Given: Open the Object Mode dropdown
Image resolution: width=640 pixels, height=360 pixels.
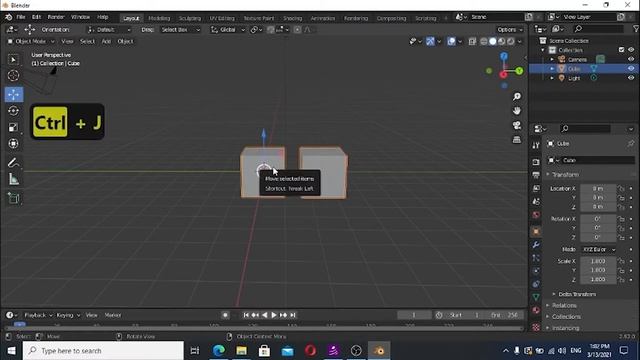Looking at the screenshot, I should pos(31,41).
